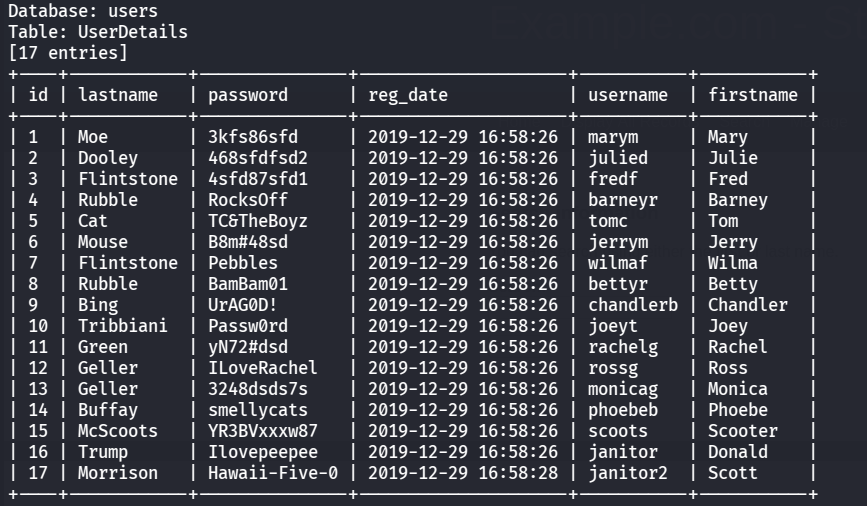Click the "Database: users" line
The width and height of the screenshot is (867, 506).
[83, 11]
